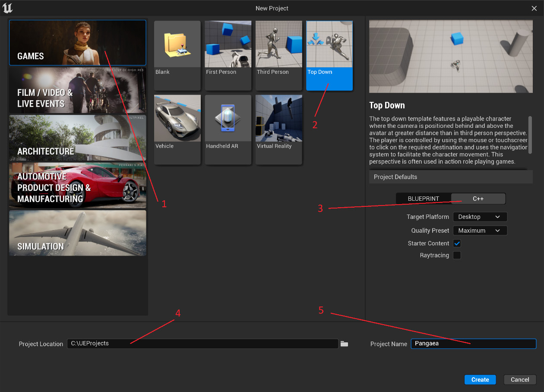Open the Target Platform dropdown
544x392 pixels.
click(x=480, y=217)
